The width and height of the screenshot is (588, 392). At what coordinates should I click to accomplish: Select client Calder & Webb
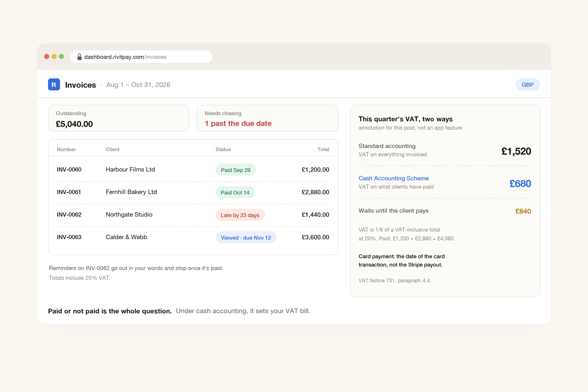(126, 237)
